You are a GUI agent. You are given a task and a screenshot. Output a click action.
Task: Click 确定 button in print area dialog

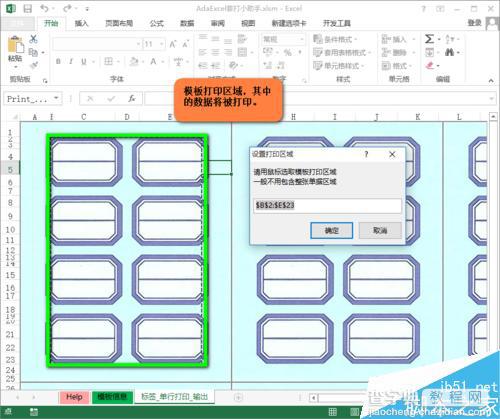332,230
